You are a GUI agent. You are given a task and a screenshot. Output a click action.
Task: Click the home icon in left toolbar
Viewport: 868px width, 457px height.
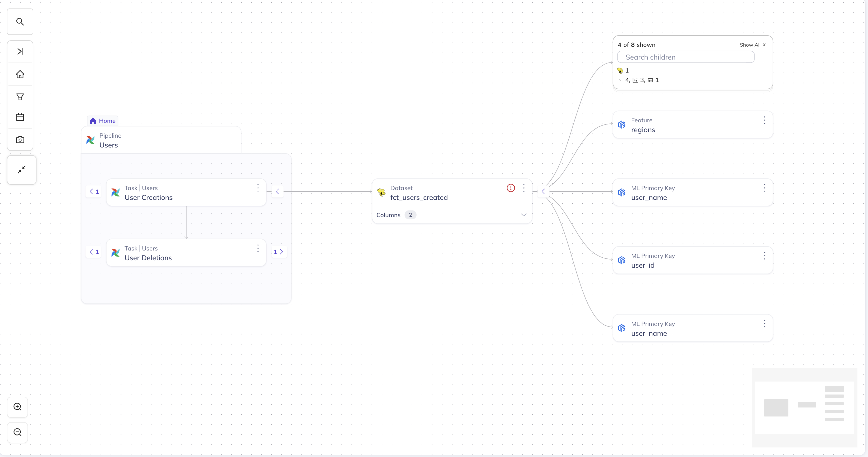point(20,74)
